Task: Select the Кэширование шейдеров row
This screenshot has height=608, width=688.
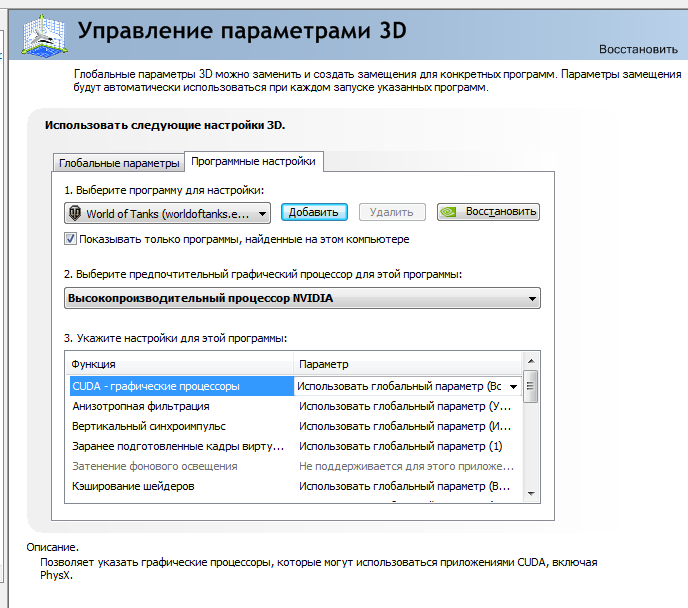Action: [294, 486]
